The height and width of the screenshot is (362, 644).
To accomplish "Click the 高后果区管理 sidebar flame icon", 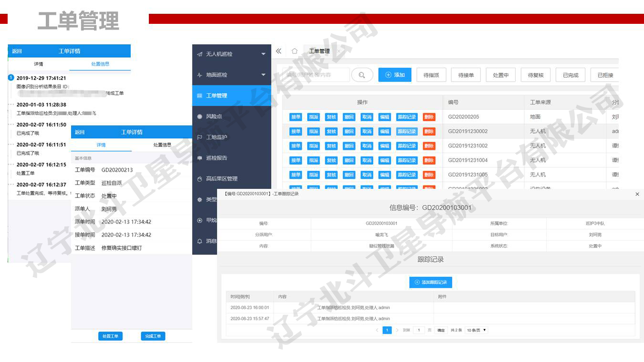I will 199,179.
